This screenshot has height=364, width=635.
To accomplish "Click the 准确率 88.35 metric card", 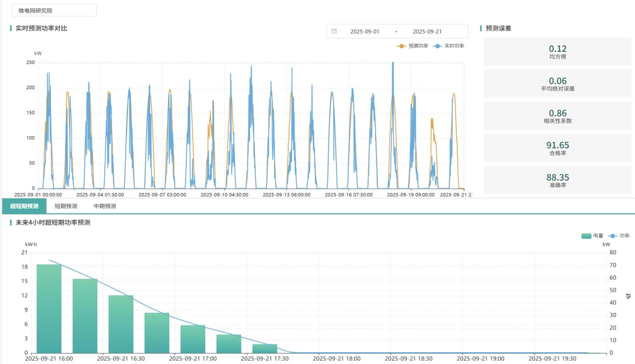I will click(x=558, y=180).
